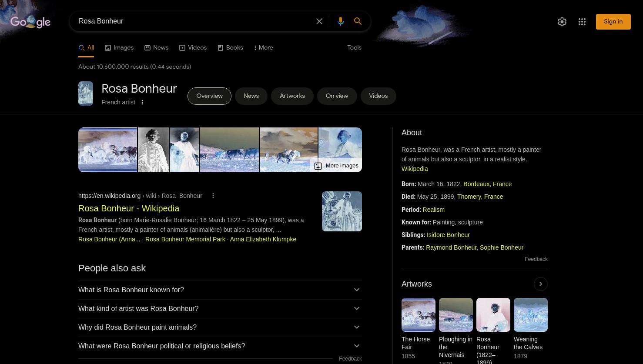Select the Artworks chip

[292, 96]
